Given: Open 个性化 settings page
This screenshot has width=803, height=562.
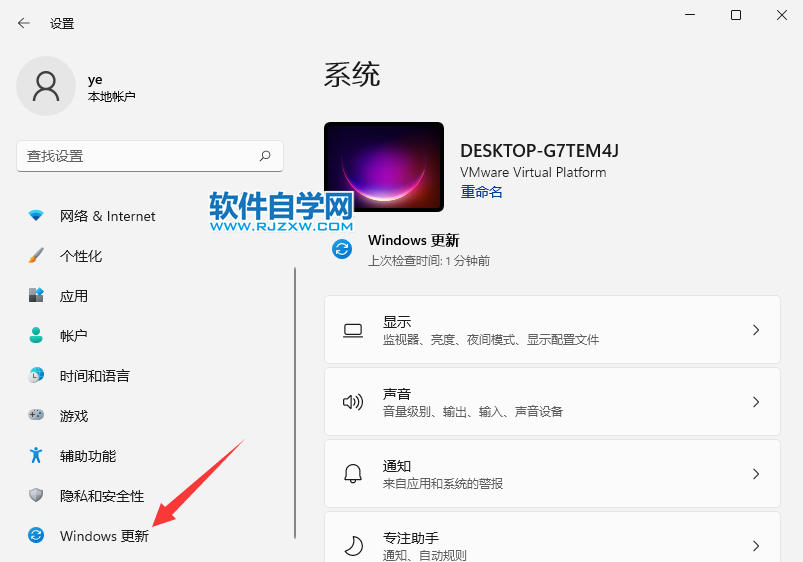Looking at the screenshot, I should 81,256.
